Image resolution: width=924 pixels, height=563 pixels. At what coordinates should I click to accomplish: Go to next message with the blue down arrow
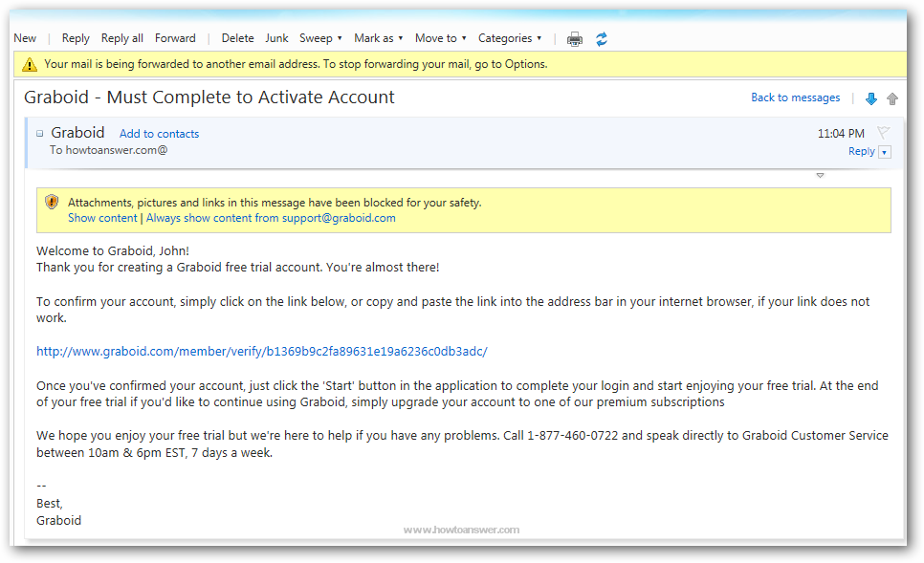(x=871, y=99)
